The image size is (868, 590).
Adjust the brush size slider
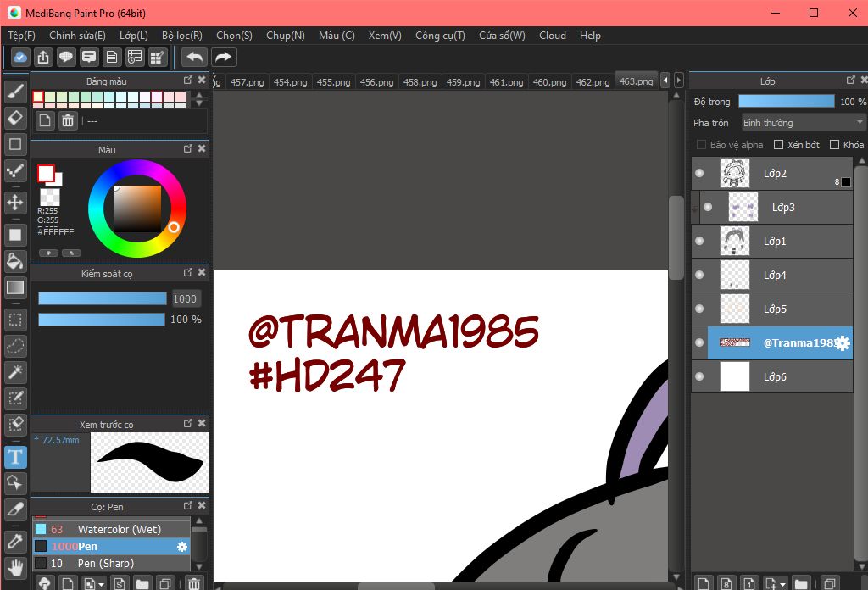[x=103, y=299]
